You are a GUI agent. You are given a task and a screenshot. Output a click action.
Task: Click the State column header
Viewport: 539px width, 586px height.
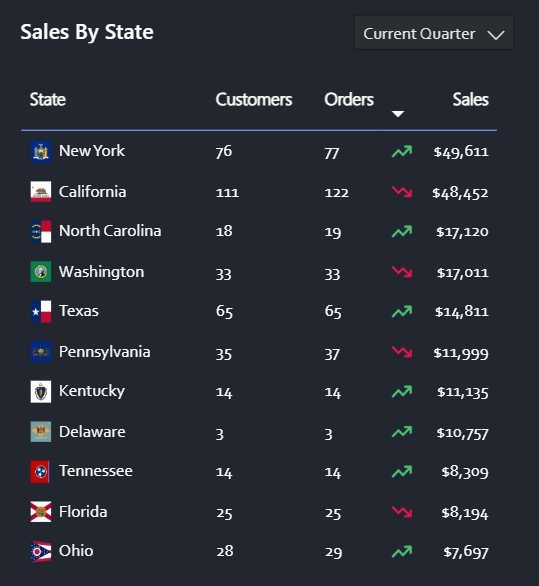48,100
